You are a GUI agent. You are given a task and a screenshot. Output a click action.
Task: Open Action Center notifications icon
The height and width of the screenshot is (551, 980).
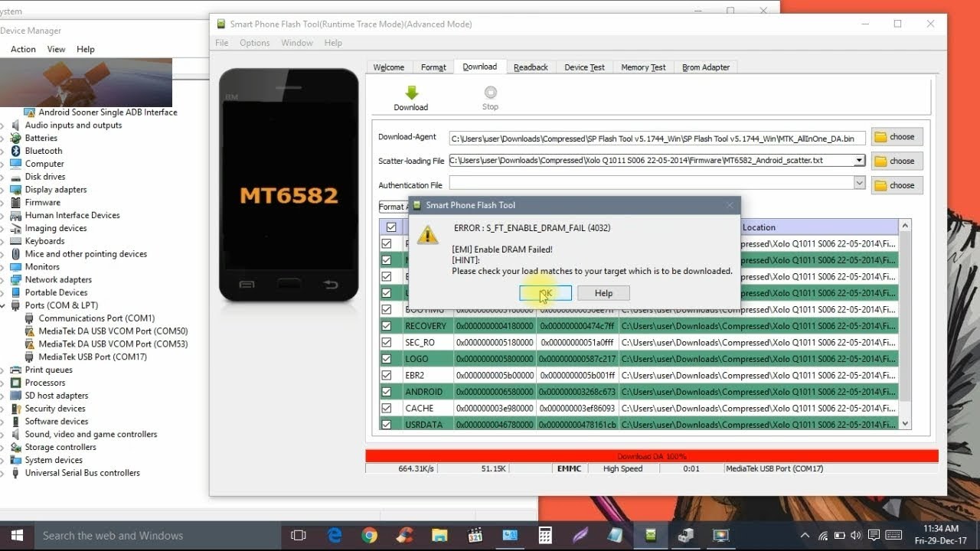pos(873,536)
